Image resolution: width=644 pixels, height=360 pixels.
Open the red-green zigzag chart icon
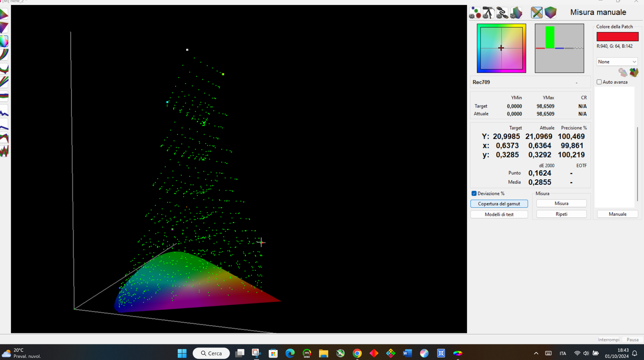[x=4, y=137]
